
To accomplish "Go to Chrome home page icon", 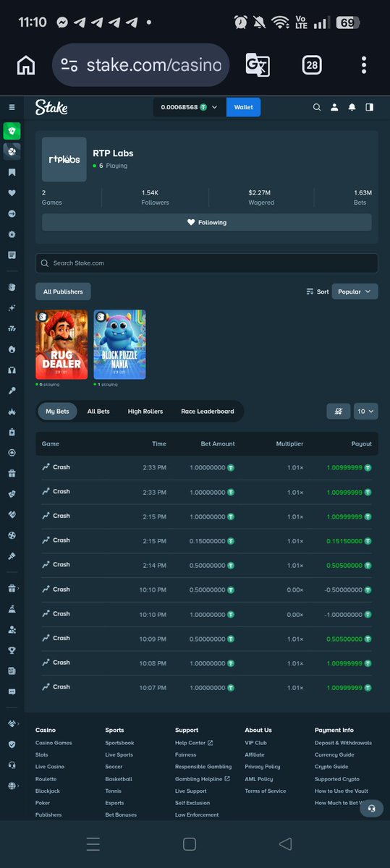I will (x=26, y=65).
